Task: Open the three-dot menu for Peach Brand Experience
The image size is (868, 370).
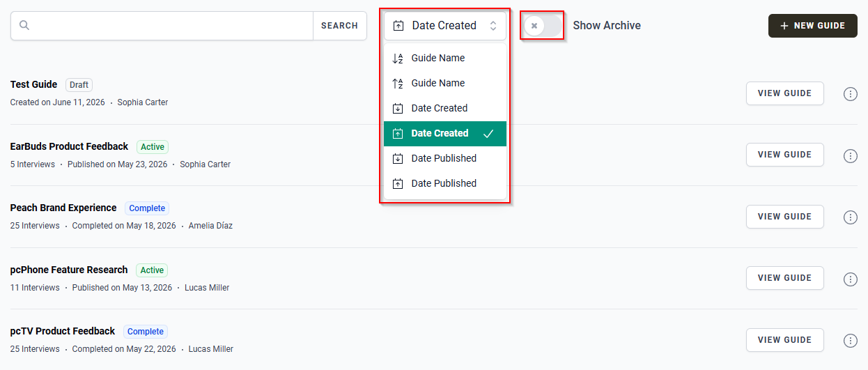Action: (x=850, y=217)
